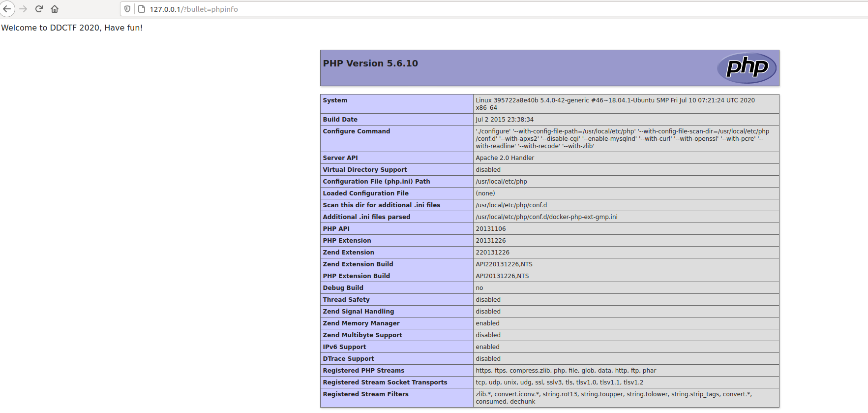
Task: Go to the browser home page
Action: (x=55, y=9)
